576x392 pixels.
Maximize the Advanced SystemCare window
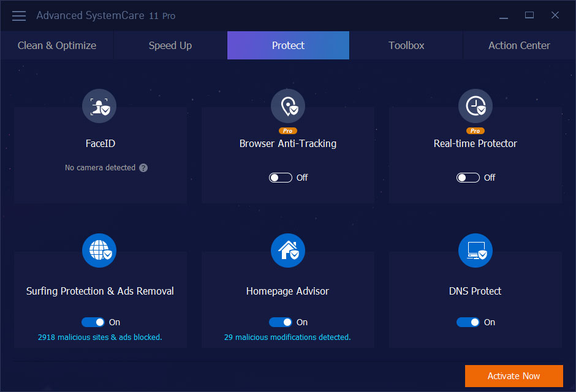(x=529, y=15)
